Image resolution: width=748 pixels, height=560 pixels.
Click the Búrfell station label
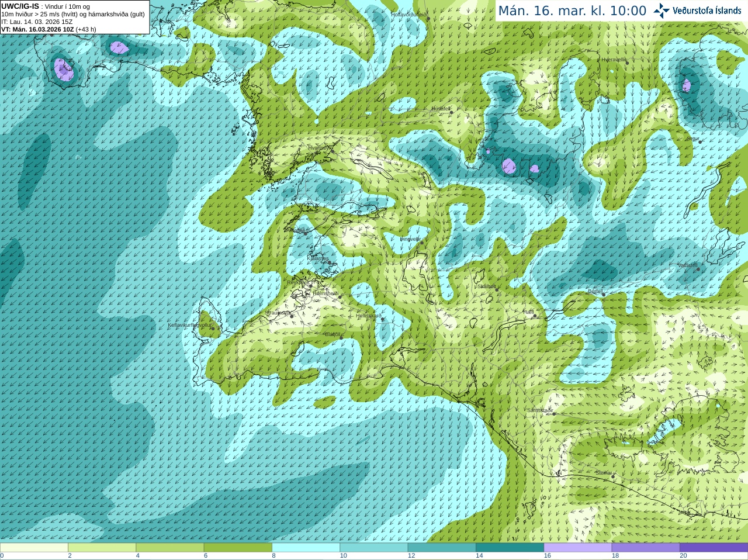pos(595,291)
